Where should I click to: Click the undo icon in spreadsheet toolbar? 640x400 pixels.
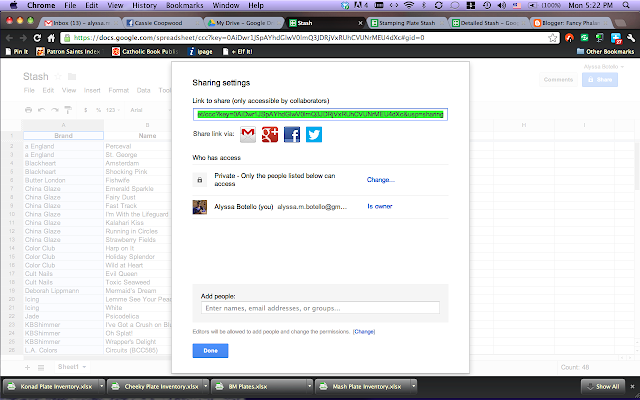click(41, 110)
